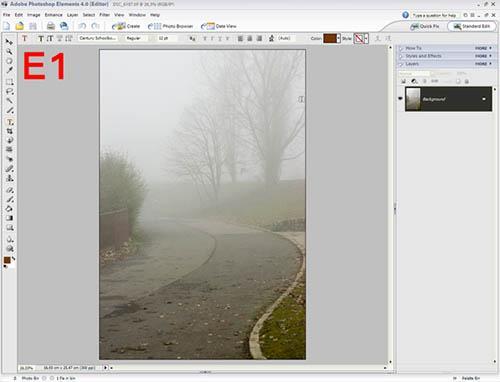
Task: Select the Type tool in toolbox
Action: pyautogui.click(x=9, y=122)
